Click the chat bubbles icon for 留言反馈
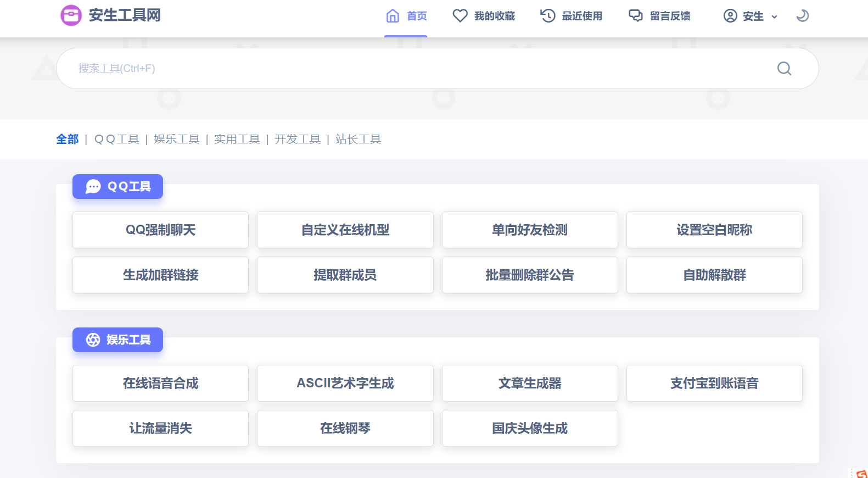 coord(636,16)
